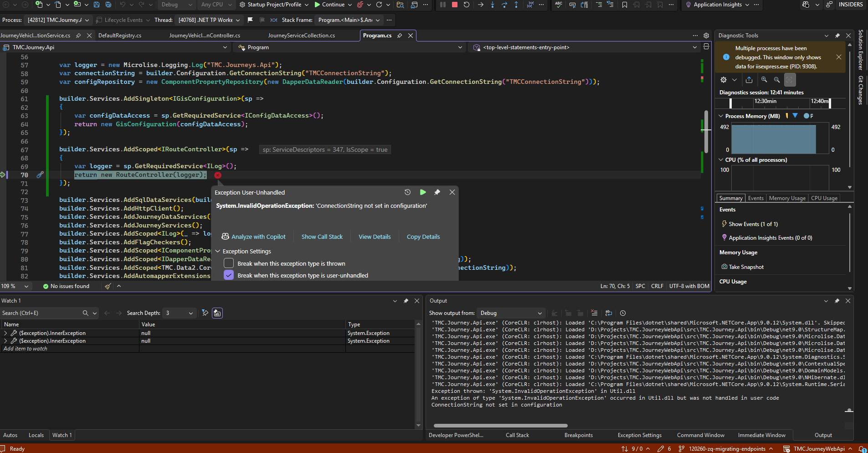Image resolution: width=868 pixels, height=453 pixels.
Task: Click the Find in Files icon
Action: tap(400, 5)
